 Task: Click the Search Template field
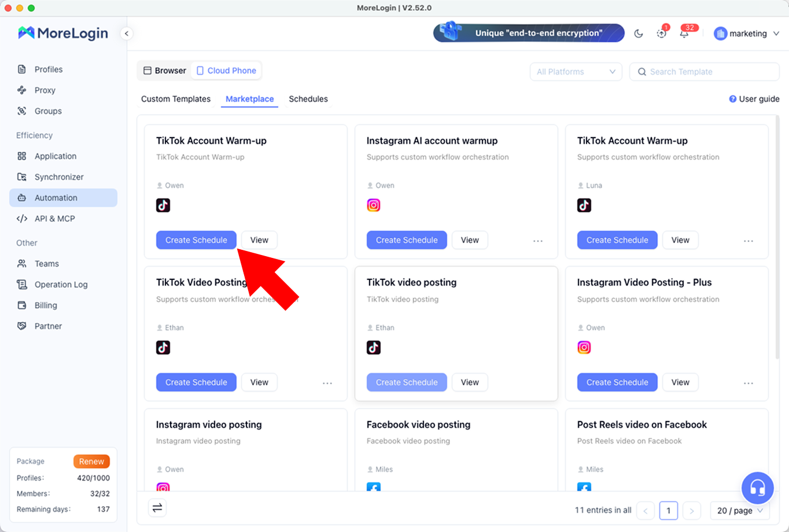point(704,72)
